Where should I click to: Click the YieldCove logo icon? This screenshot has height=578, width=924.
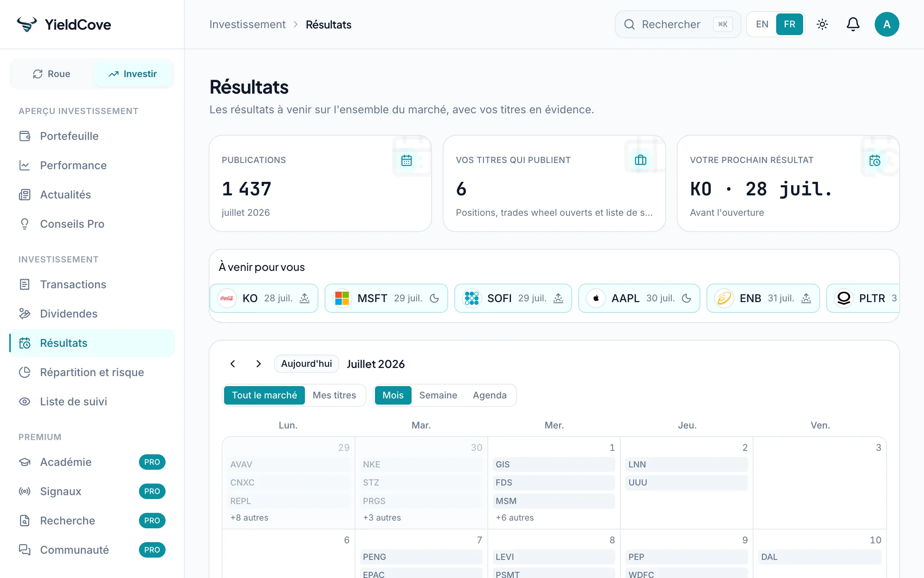[27, 24]
